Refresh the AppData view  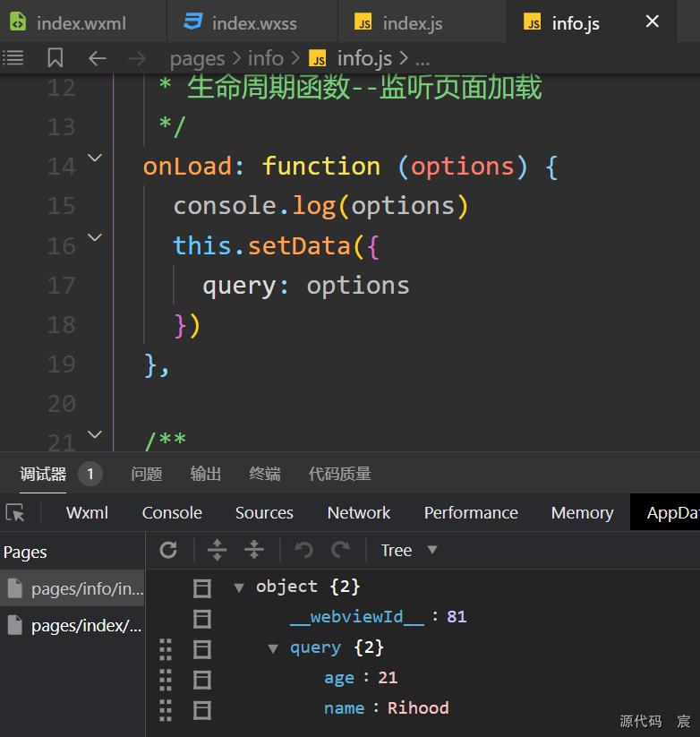(x=168, y=550)
